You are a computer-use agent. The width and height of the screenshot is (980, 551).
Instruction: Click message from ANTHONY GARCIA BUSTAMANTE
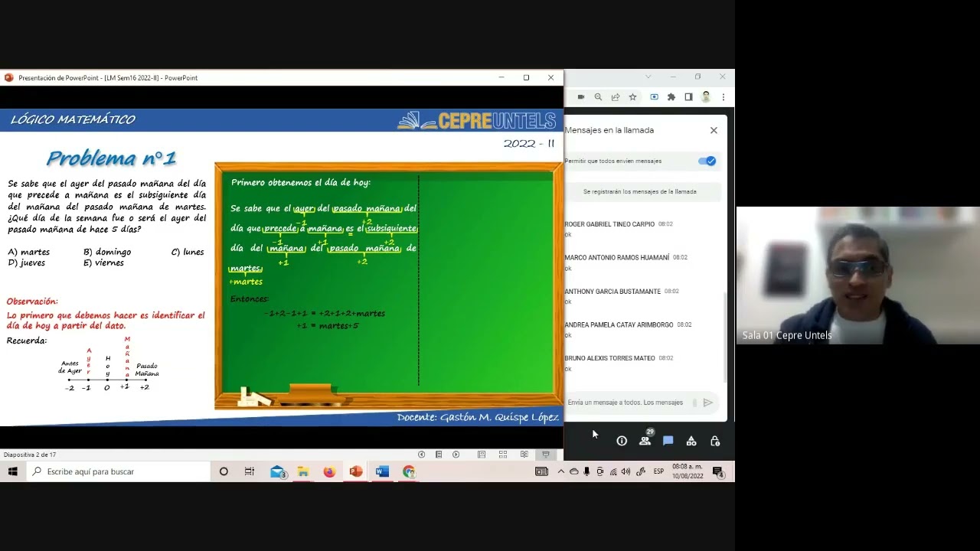point(622,296)
